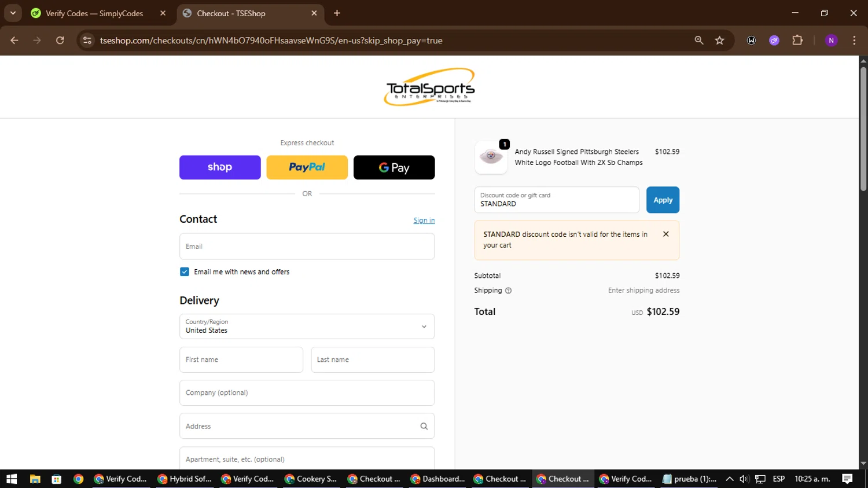The image size is (868, 488).
Task: Open the Windows Start menu
Action: click(12, 479)
